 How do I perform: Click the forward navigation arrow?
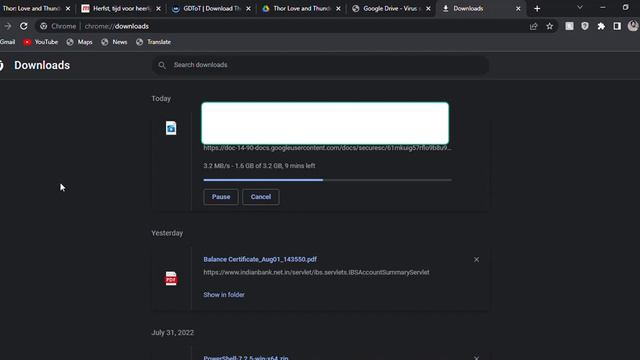[x=8, y=26]
